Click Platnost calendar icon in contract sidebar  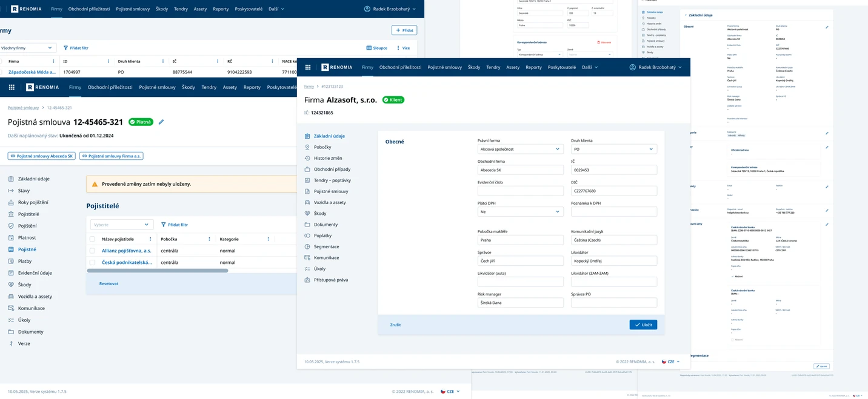11,238
